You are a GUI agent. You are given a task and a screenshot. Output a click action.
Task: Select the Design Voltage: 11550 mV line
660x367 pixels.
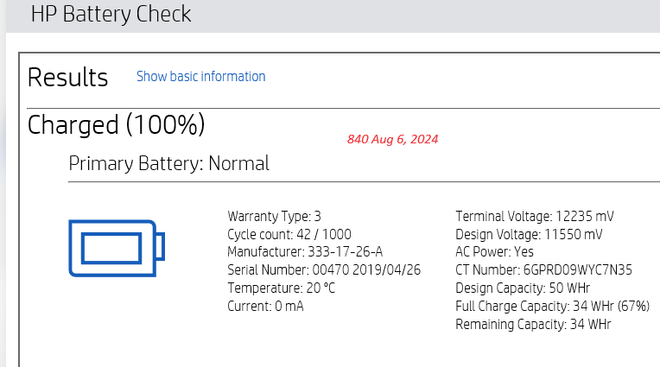[x=529, y=234]
